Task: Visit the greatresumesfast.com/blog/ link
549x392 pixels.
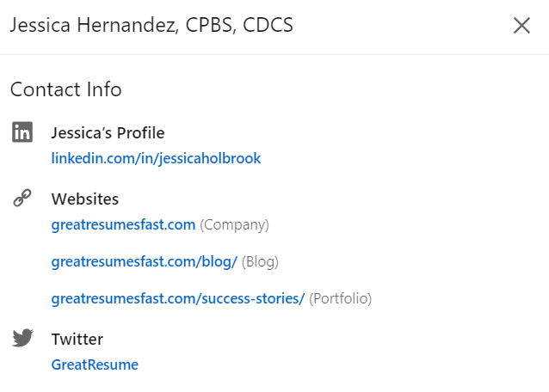Action: 145,261
